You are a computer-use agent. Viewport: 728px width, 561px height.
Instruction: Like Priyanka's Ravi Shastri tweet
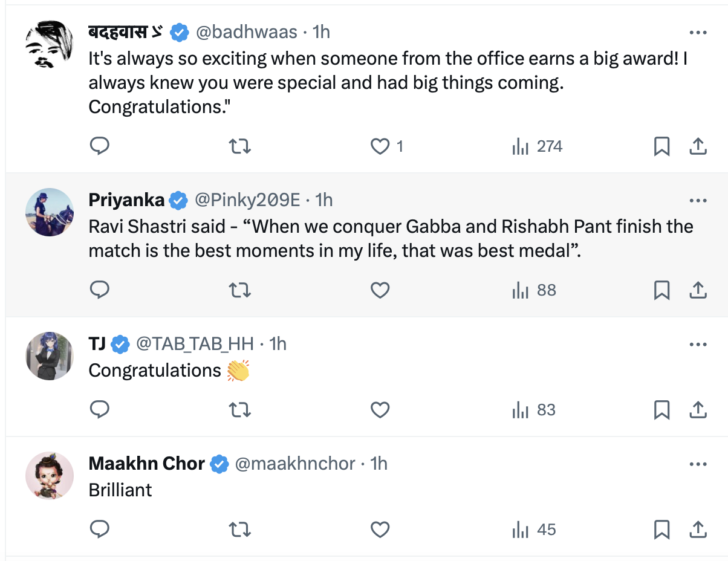pyautogui.click(x=380, y=291)
